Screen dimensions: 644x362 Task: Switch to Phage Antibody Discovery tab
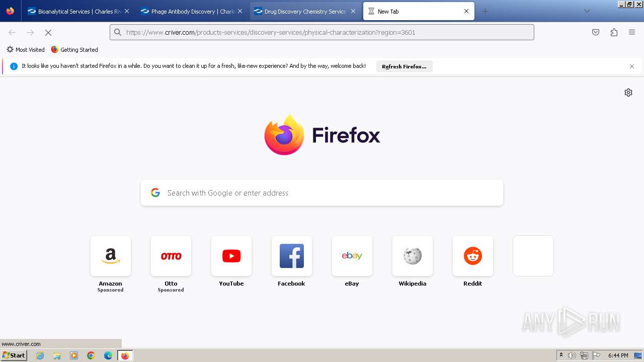point(192,11)
